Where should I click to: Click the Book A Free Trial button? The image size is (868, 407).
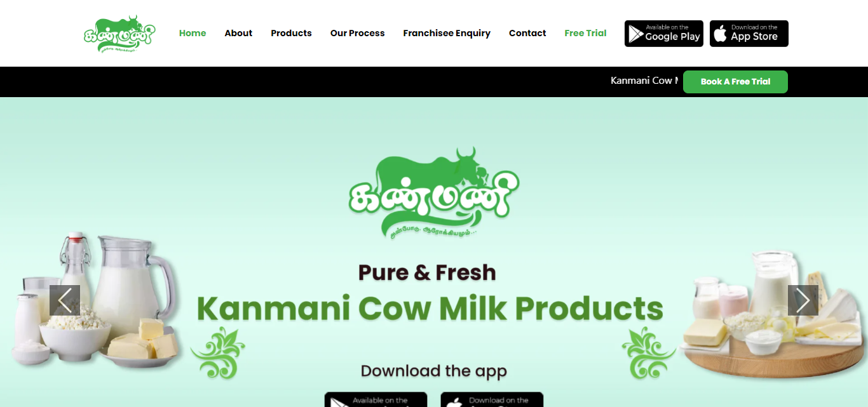coord(735,82)
